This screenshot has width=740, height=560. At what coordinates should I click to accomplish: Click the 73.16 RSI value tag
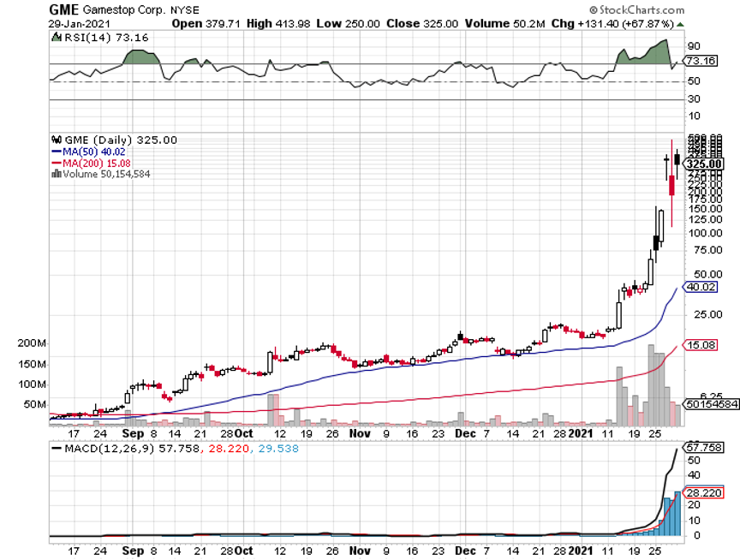(701, 62)
